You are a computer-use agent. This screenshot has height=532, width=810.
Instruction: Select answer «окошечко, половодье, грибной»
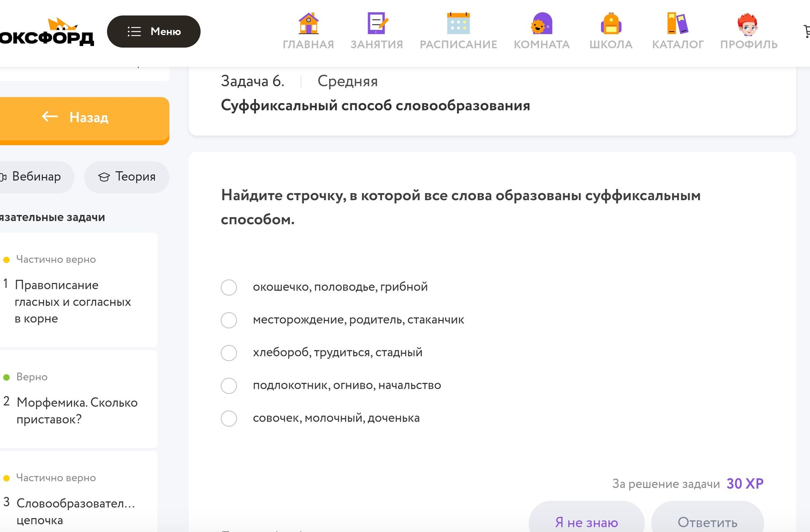tap(229, 287)
